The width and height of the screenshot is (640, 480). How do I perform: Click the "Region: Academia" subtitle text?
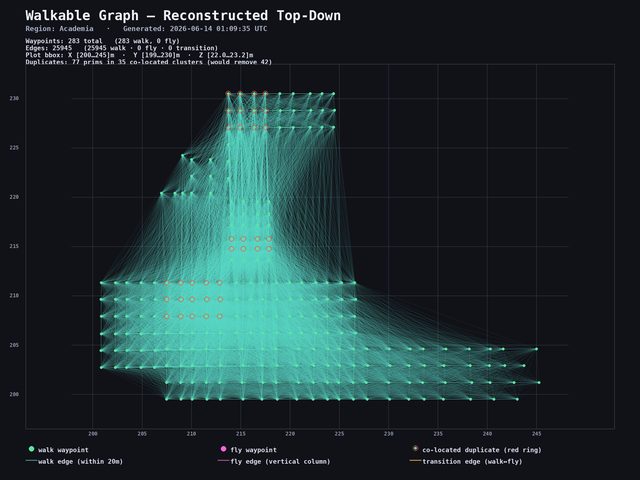pos(59,29)
